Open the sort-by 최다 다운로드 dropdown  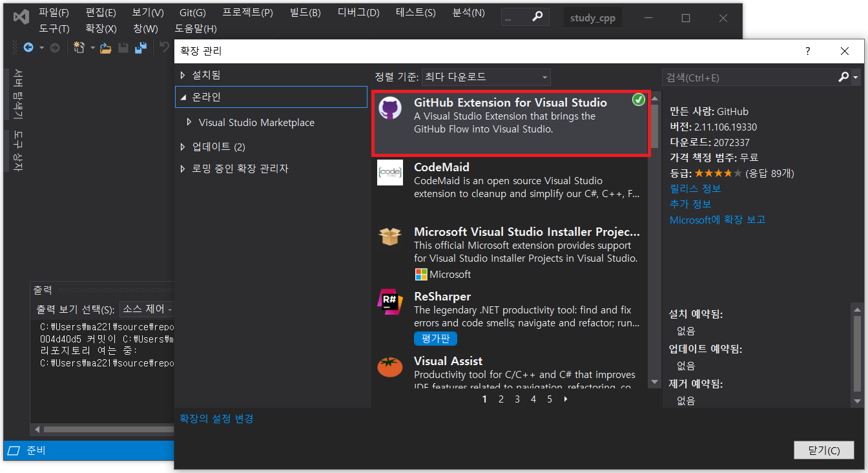[x=486, y=77]
